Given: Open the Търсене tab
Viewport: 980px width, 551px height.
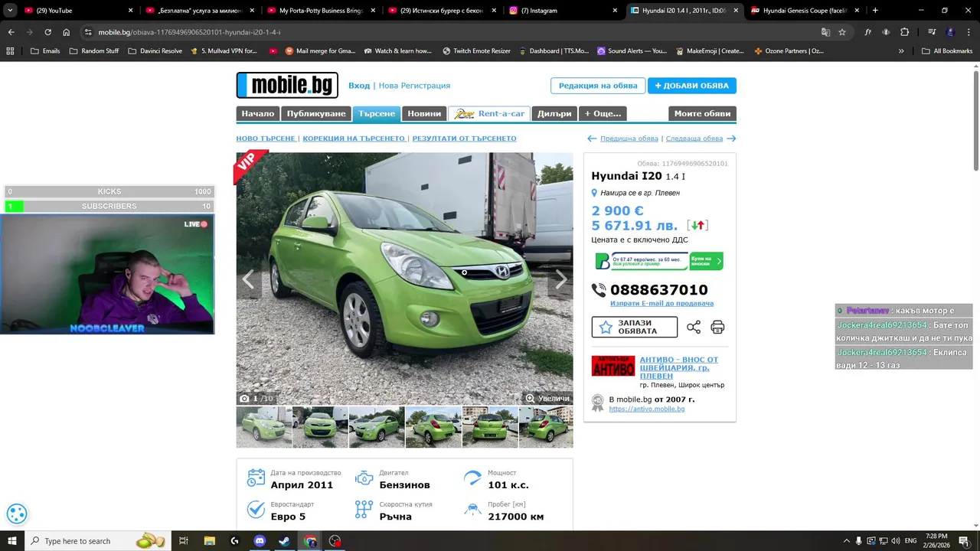Looking at the screenshot, I should pos(376,113).
